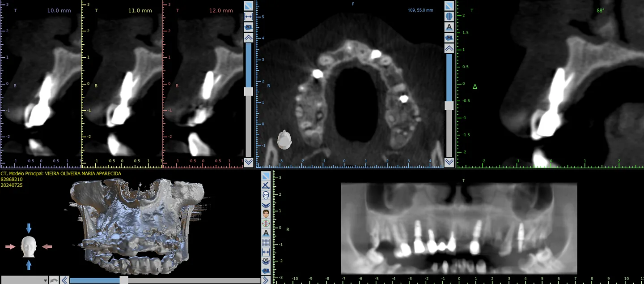Click the undo arrow button below 3D view

(54, 280)
